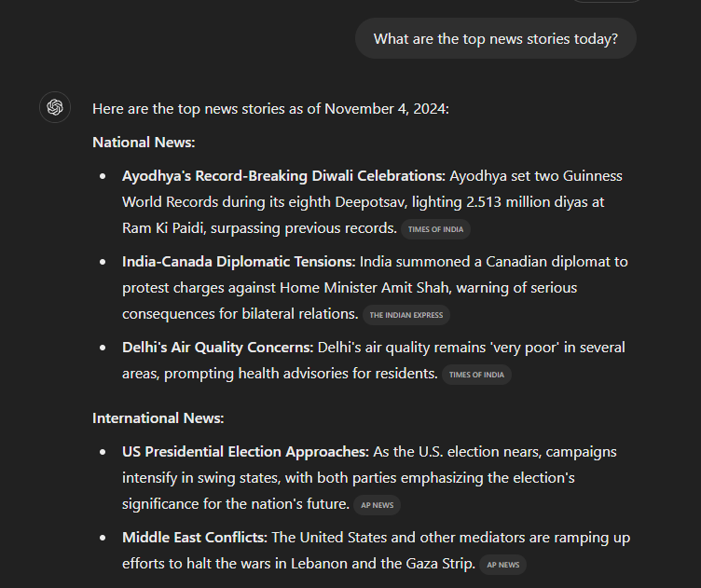Click the user message about top news stories
The image size is (701, 588).
click(495, 38)
